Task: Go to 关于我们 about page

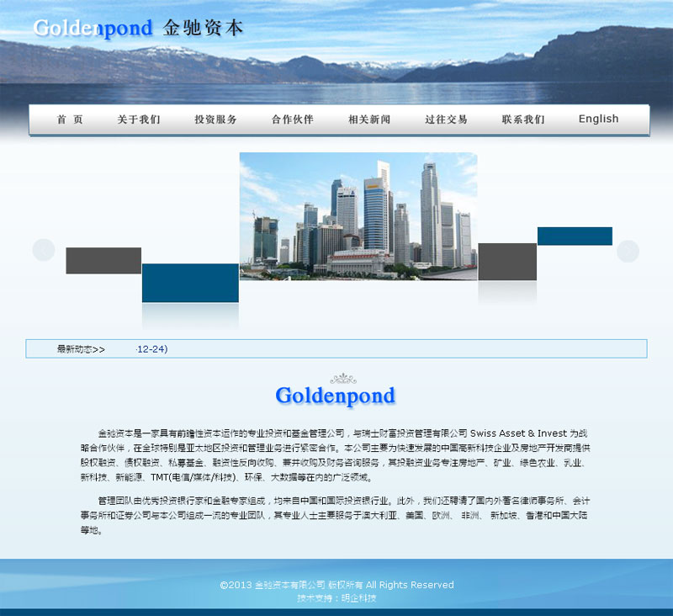Action: pyautogui.click(x=139, y=119)
